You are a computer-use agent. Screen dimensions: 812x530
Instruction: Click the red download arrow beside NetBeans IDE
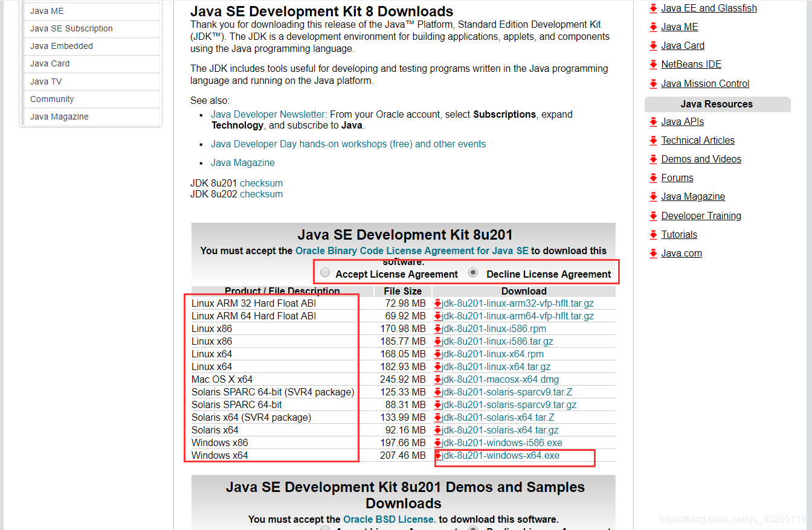(653, 65)
